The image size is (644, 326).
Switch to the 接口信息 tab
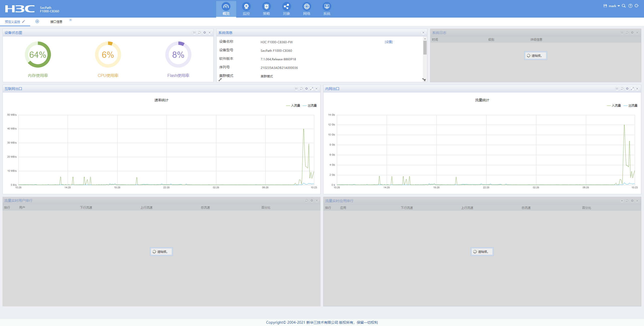56,22
